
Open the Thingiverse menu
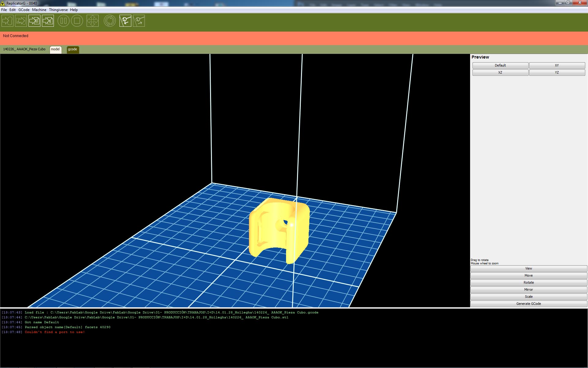[58, 10]
